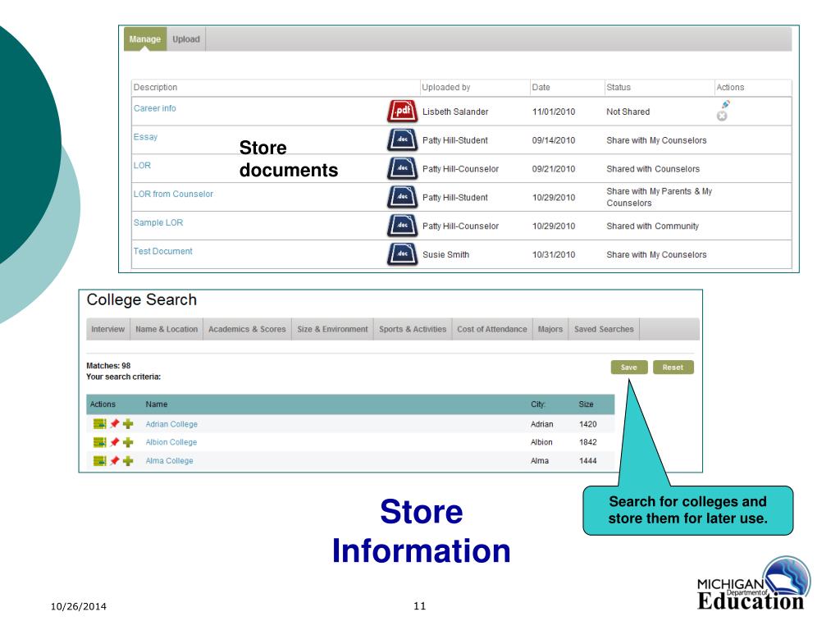This screenshot has width=840, height=630.
Task: Open the Career info document link
Action: coord(155,108)
